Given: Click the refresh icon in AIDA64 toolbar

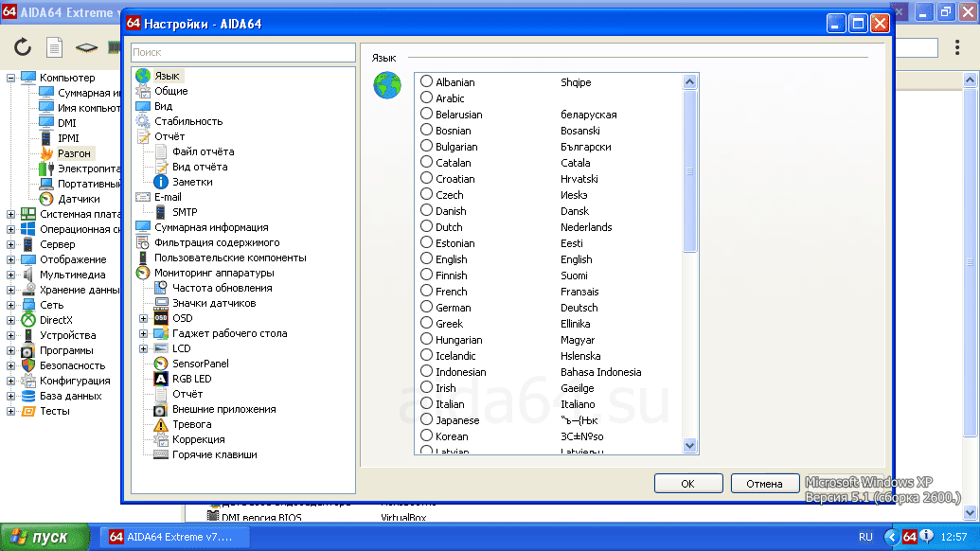Looking at the screenshot, I should pyautogui.click(x=23, y=46).
